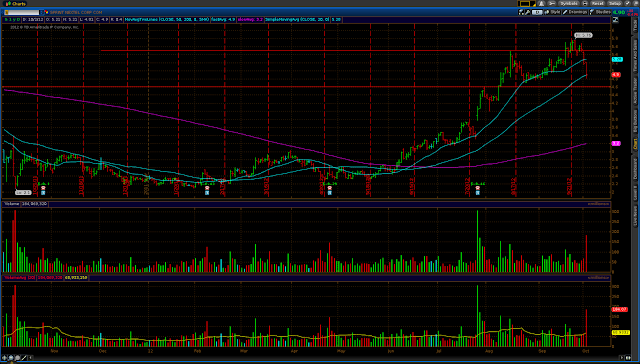This screenshot has width=640, height=364.
Task: Select the line drawing tool icon
Action: [24, 358]
